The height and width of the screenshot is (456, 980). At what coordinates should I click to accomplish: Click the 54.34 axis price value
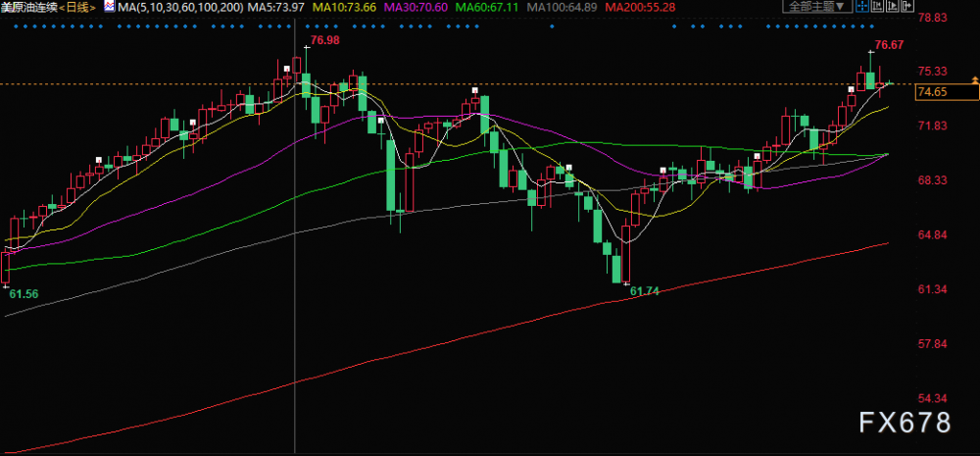click(931, 398)
